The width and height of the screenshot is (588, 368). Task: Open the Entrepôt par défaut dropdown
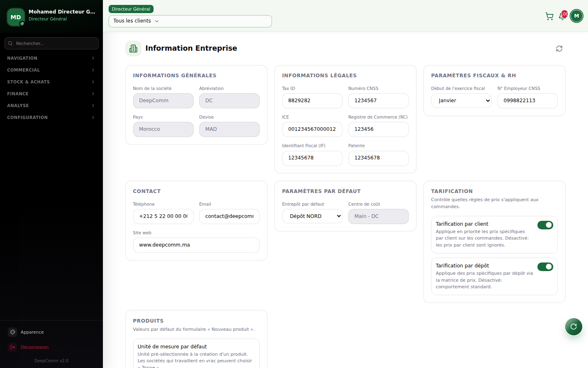coord(312,216)
